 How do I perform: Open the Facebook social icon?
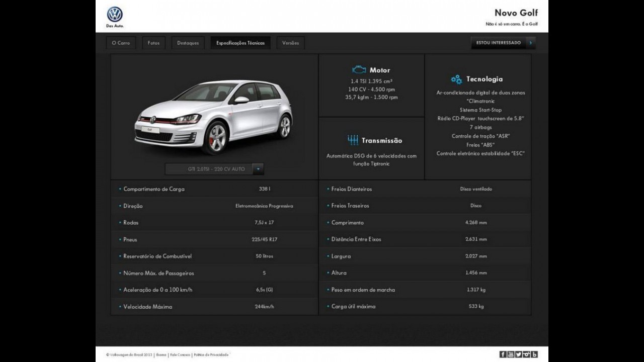tap(503, 354)
